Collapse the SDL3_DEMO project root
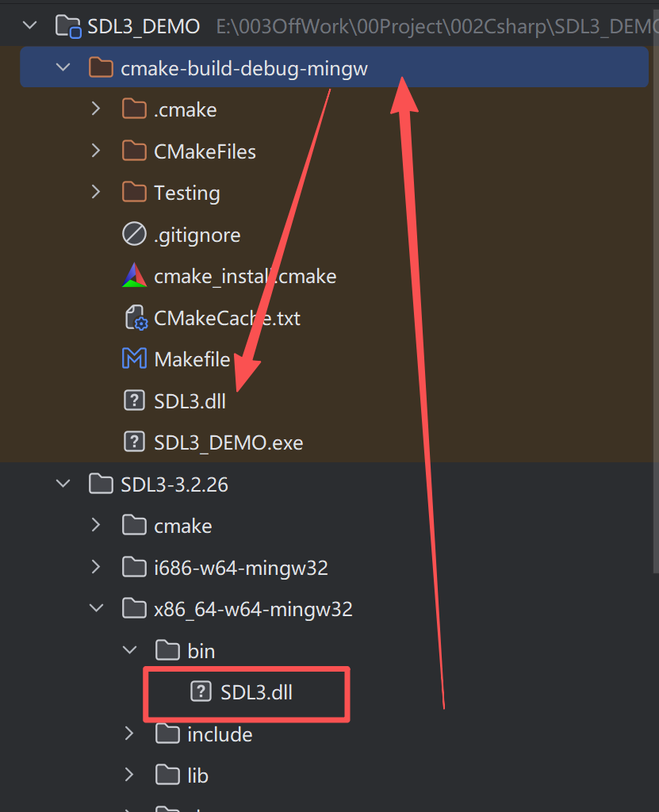This screenshot has width=659, height=812. (30, 25)
